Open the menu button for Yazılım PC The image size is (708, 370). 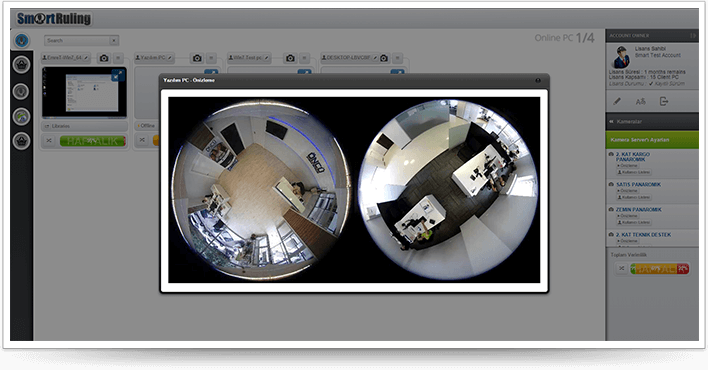coord(211,58)
